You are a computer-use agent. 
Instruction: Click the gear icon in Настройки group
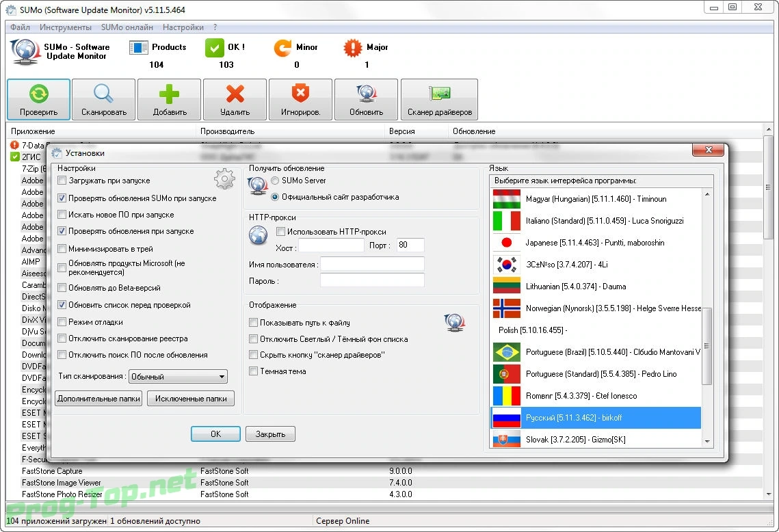(x=224, y=179)
